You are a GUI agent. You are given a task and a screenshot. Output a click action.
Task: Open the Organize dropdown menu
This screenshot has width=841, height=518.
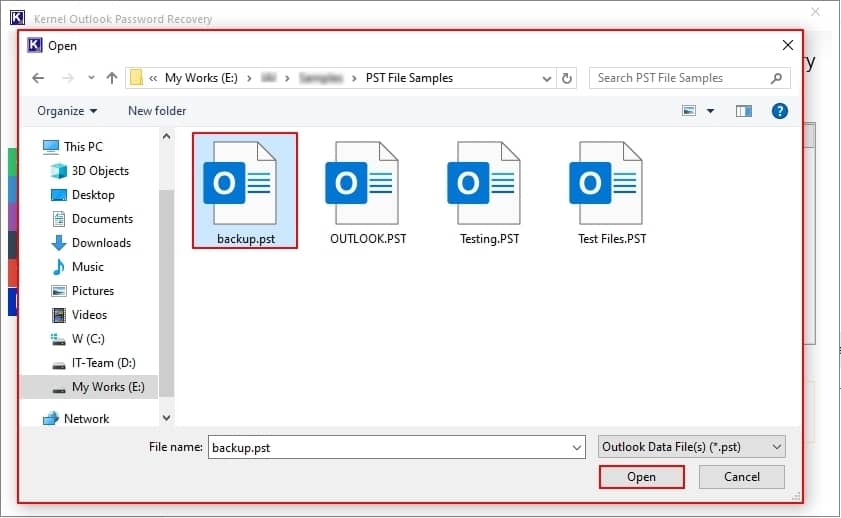pyautogui.click(x=67, y=111)
